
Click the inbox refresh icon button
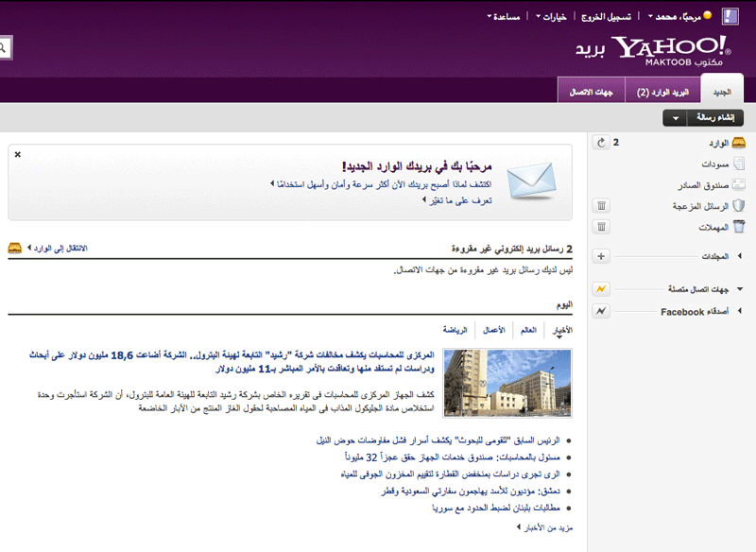[602, 143]
